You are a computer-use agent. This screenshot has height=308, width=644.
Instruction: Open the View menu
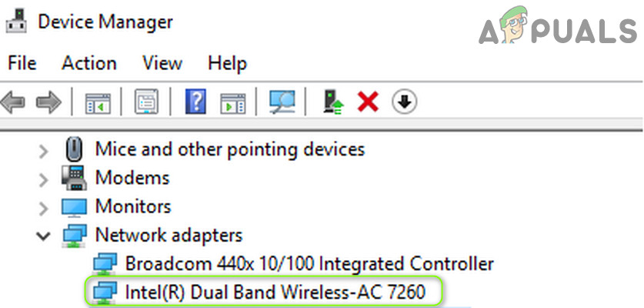click(x=162, y=63)
